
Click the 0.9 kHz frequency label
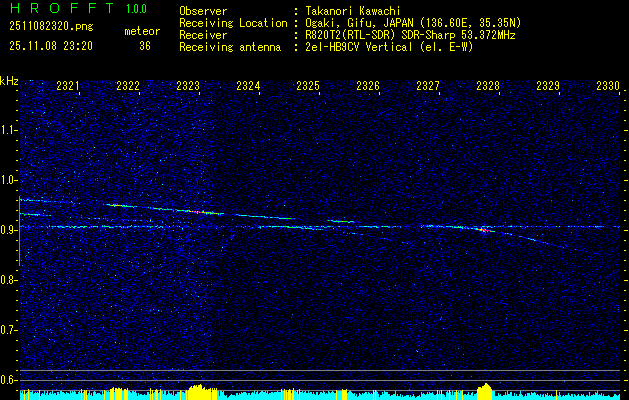pyautogui.click(x=8, y=230)
